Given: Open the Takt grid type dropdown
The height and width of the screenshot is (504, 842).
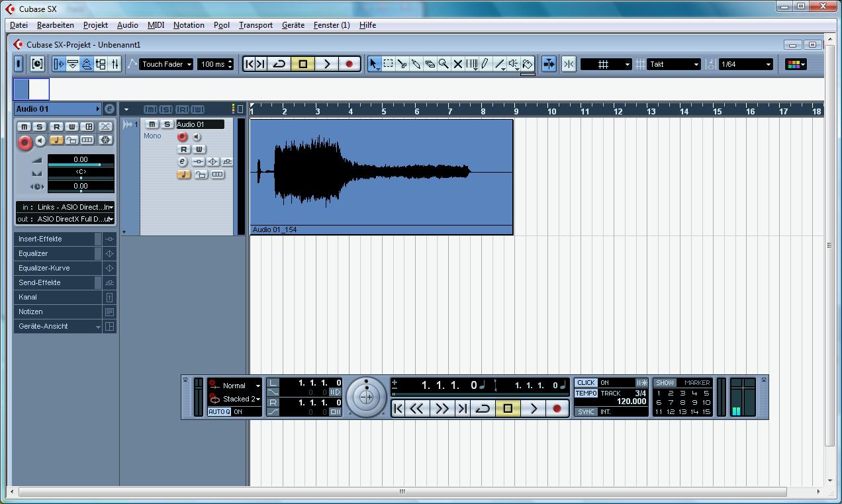Looking at the screenshot, I should point(674,64).
